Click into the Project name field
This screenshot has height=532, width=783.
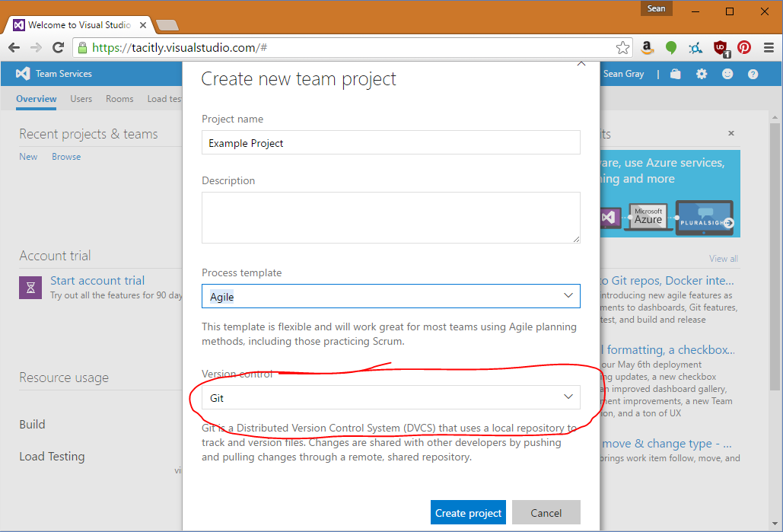pyautogui.click(x=390, y=143)
